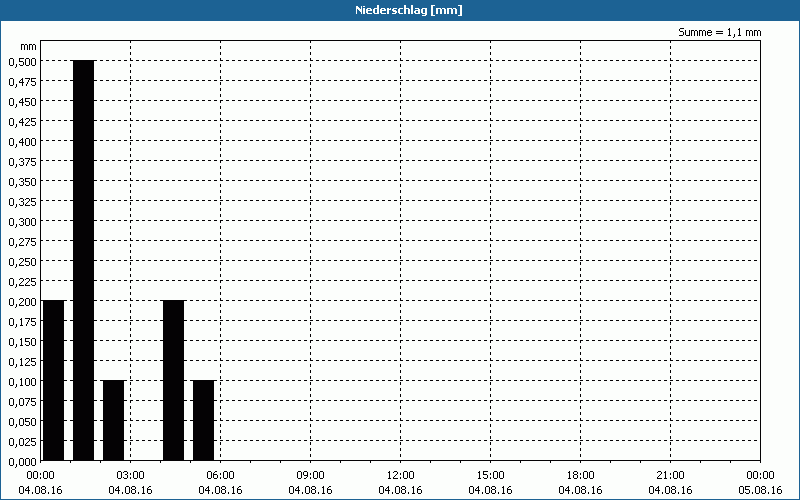Click the y-axis value "0,200"
This screenshot has height=500, width=800.
[x=22, y=302]
